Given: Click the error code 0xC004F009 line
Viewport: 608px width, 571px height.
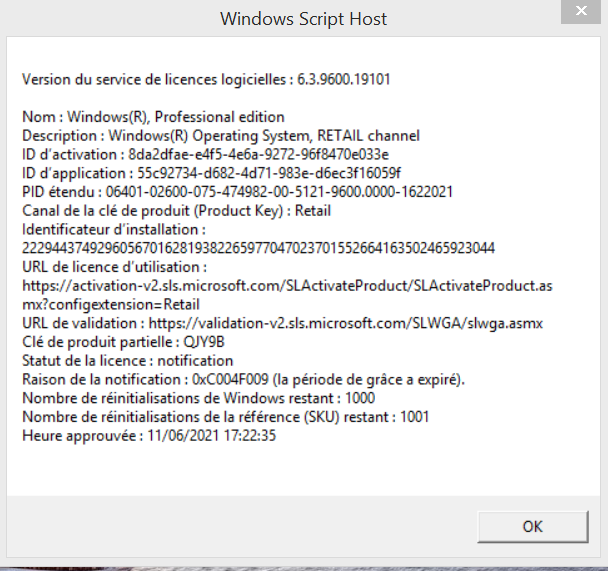Looking at the screenshot, I should (x=244, y=380).
